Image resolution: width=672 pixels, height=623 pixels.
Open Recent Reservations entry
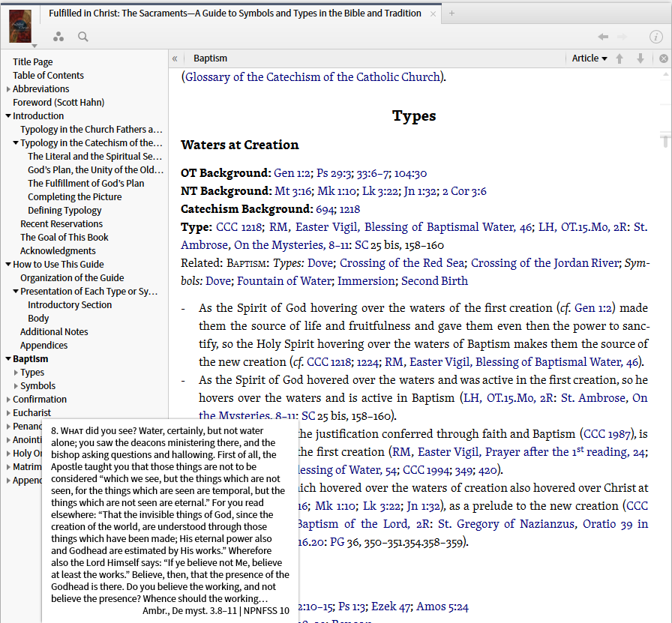pos(61,223)
